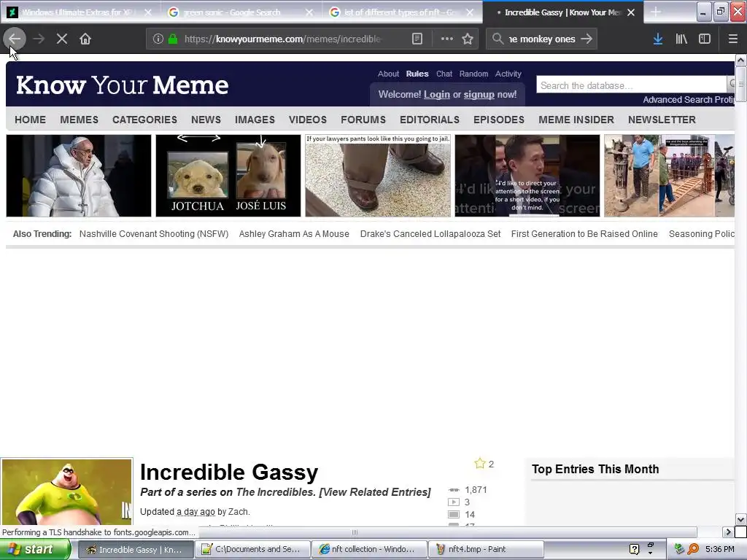Open Incredible Gassy entry image
This screenshot has width=747, height=560.
66,492
